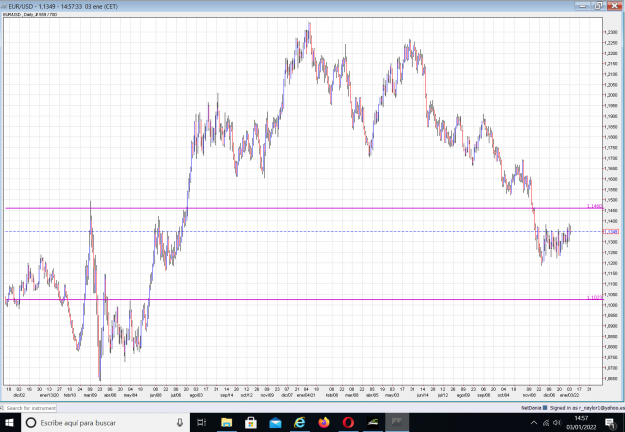Viewport: 625px width, 432px height.
Task: Open File Explorer from the taskbar
Action: coord(226,423)
